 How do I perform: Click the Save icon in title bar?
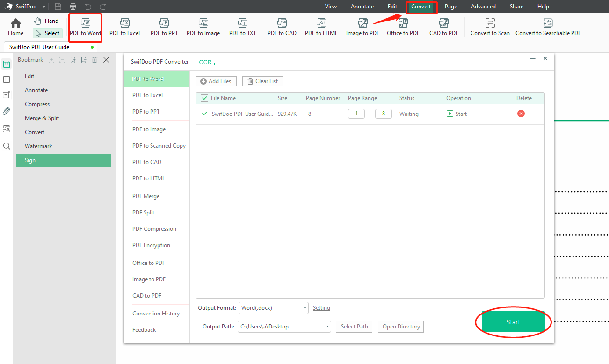(x=58, y=7)
